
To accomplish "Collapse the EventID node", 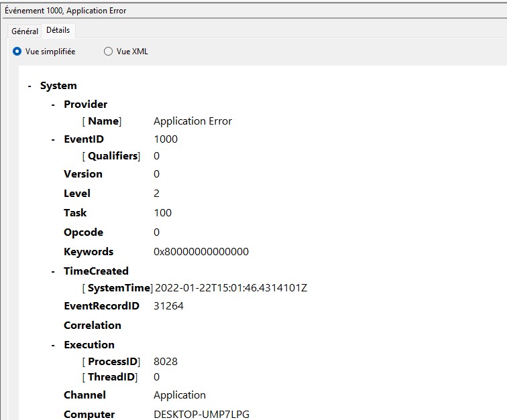I will point(53,139).
